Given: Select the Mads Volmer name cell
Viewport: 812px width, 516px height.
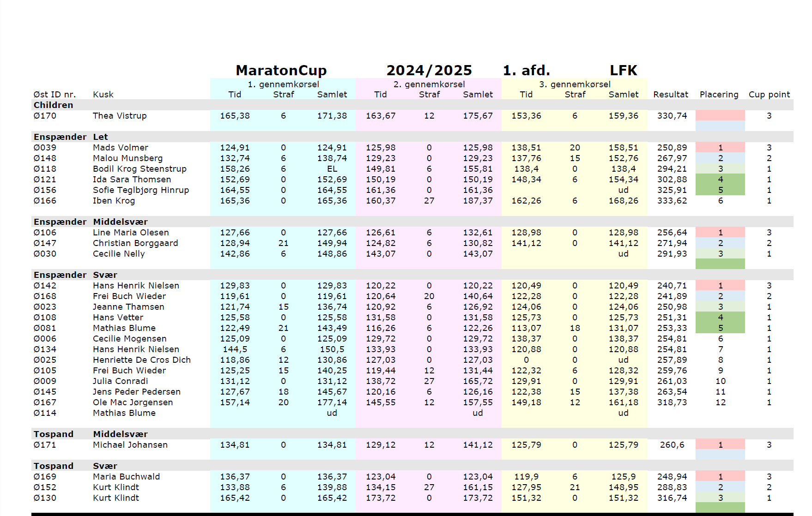Looking at the screenshot, I should coord(121,148).
